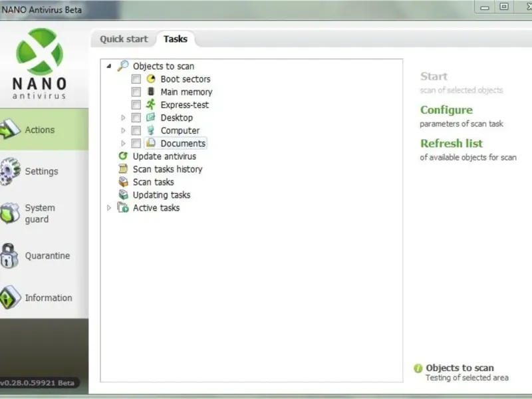Select the Tasks tab
This screenshot has width=532, height=399.
click(x=176, y=39)
